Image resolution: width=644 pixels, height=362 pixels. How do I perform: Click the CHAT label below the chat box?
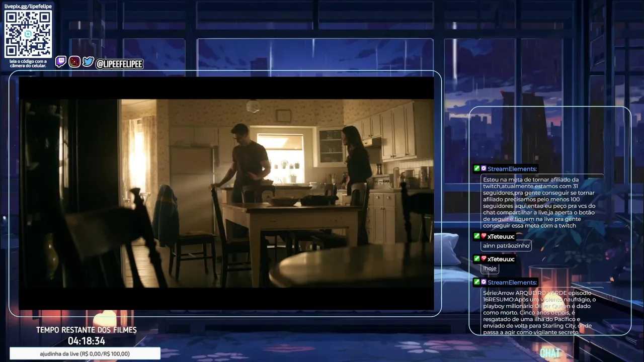coord(550,353)
